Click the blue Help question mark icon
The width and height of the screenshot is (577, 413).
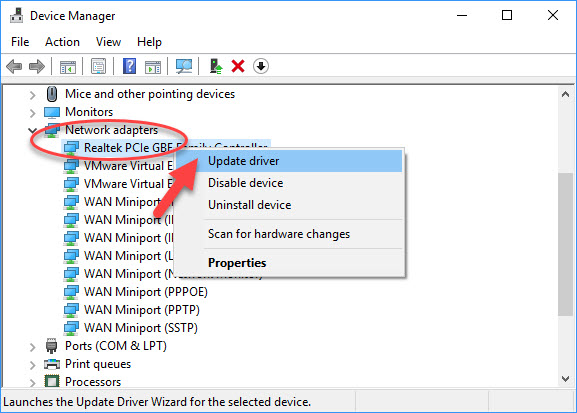coord(129,67)
